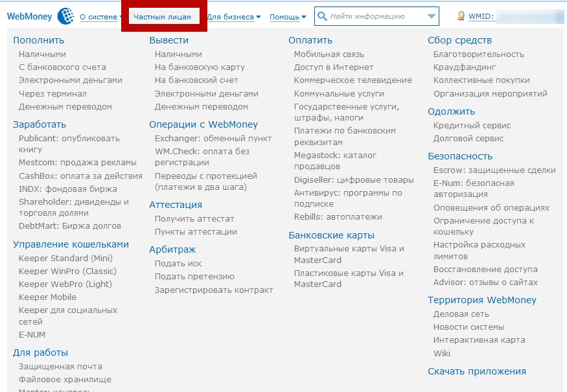Open 'DebtMart: Биржа долгов'
Viewport: 567px width, 392px height.
click(x=70, y=226)
